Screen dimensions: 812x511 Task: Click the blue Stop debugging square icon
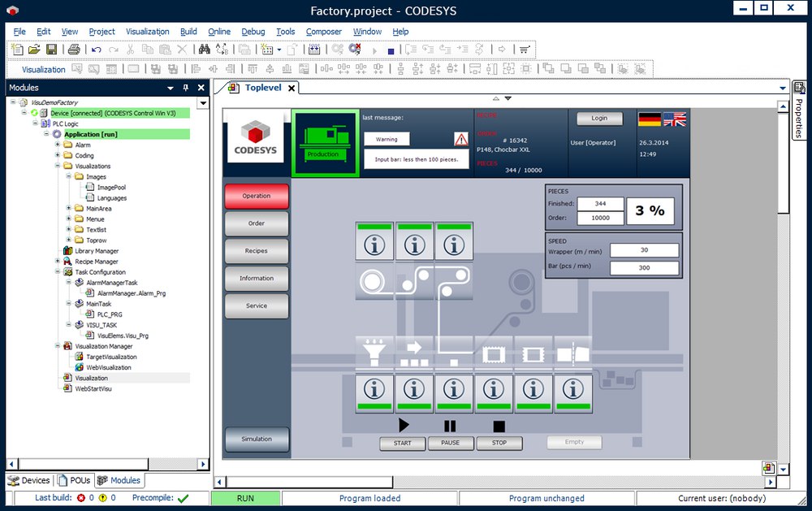(x=391, y=51)
